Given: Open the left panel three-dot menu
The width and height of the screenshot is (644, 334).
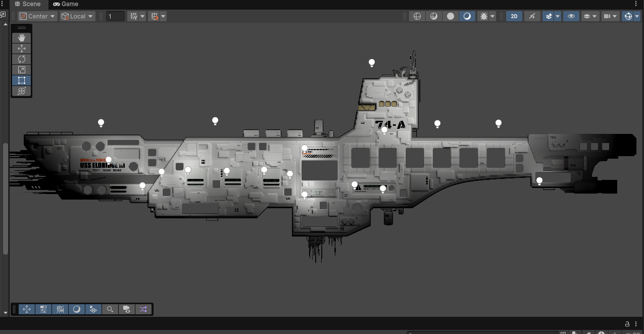Looking at the screenshot, I should [x=3, y=4].
